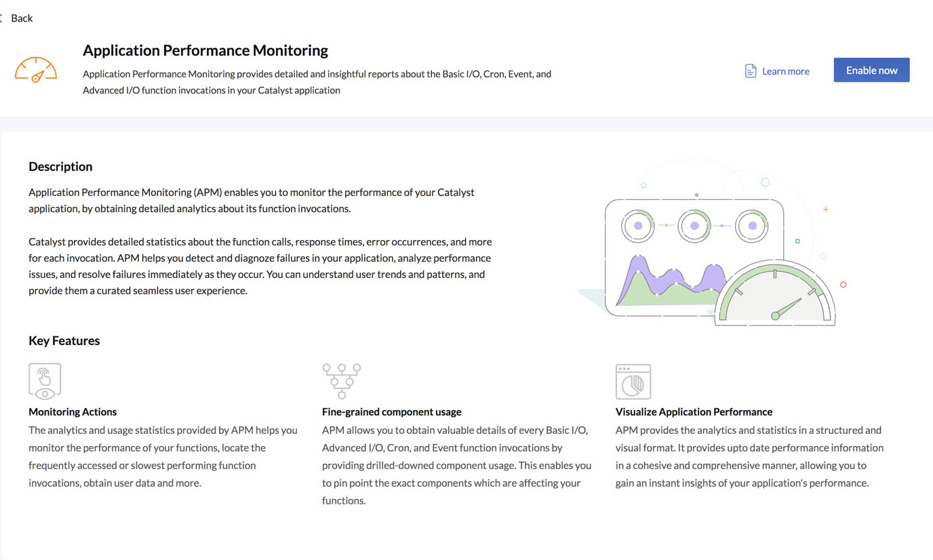This screenshot has width=933, height=560.
Task: Click the left circular donut indicator in illustration
Action: (637, 226)
